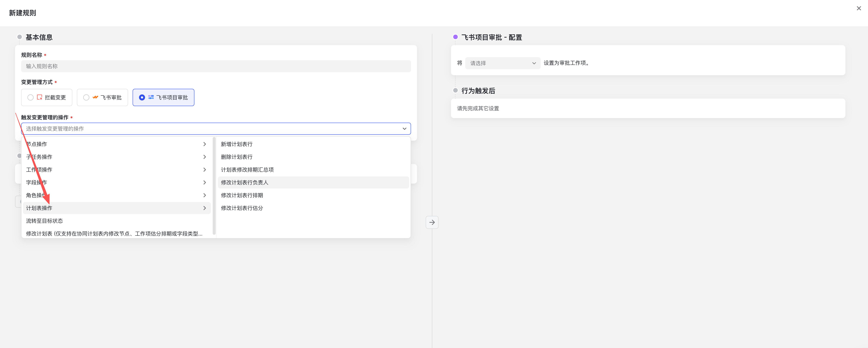
Task: Click the 新建规则 dialog title
Action: [23, 13]
